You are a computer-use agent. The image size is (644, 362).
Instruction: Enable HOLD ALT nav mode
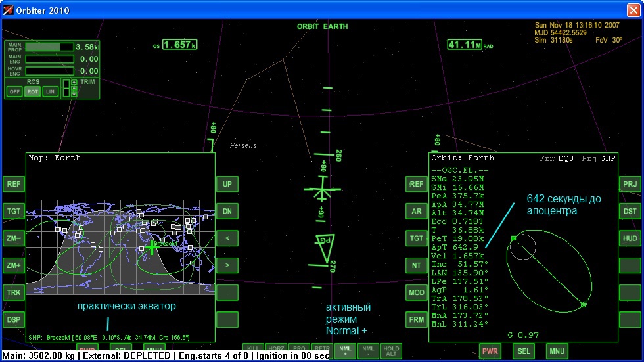[x=391, y=351]
